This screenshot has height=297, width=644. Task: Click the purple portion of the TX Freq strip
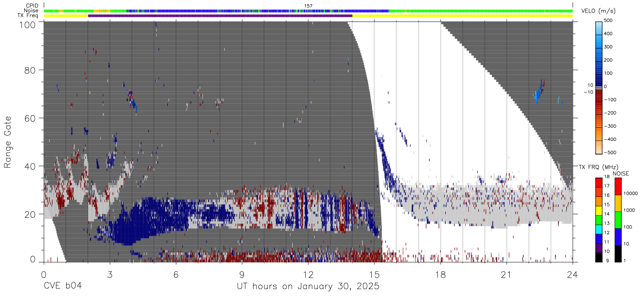(x=220, y=16)
